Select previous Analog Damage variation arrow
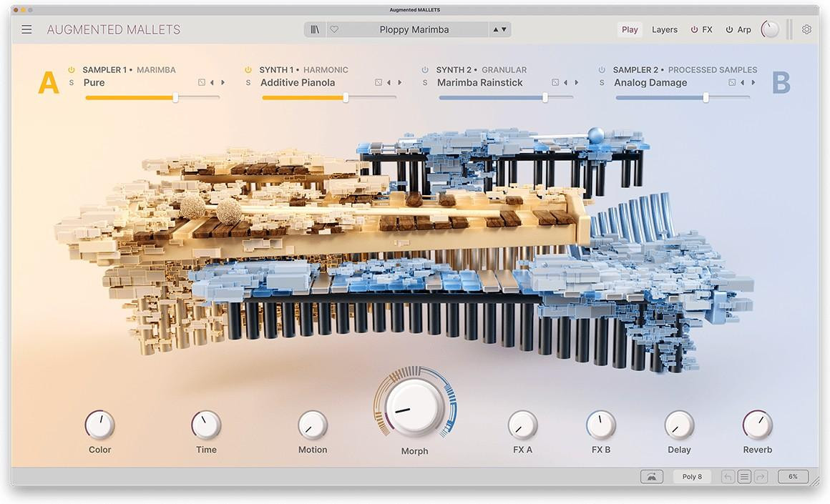The height and width of the screenshot is (504, 830). click(x=741, y=82)
